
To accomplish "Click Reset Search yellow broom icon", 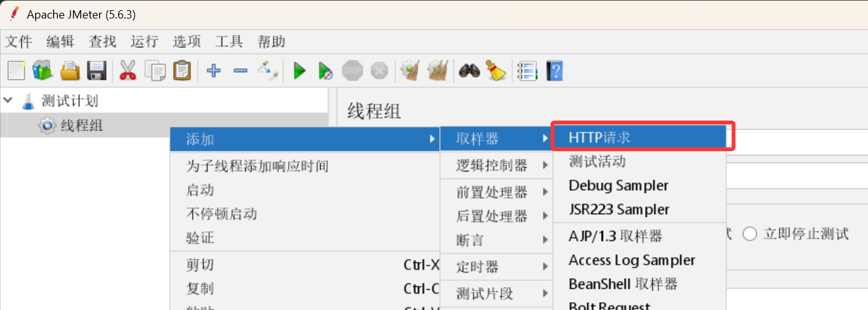I will tap(496, 70).
